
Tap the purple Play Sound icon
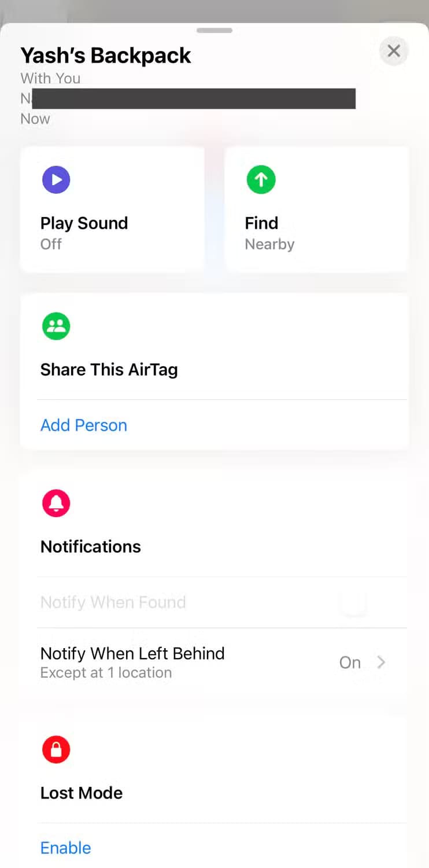point(56,180)
